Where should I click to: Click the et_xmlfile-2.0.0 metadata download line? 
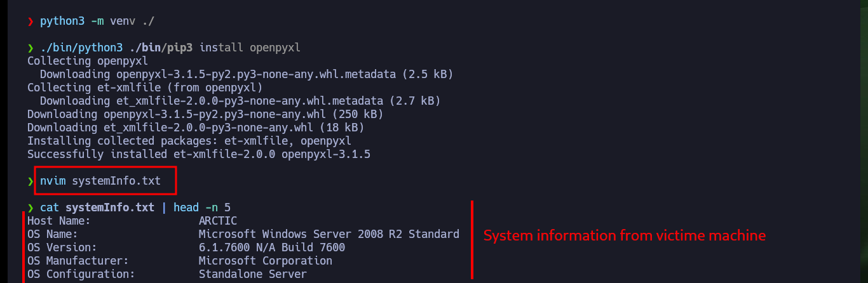coord(240,101)
